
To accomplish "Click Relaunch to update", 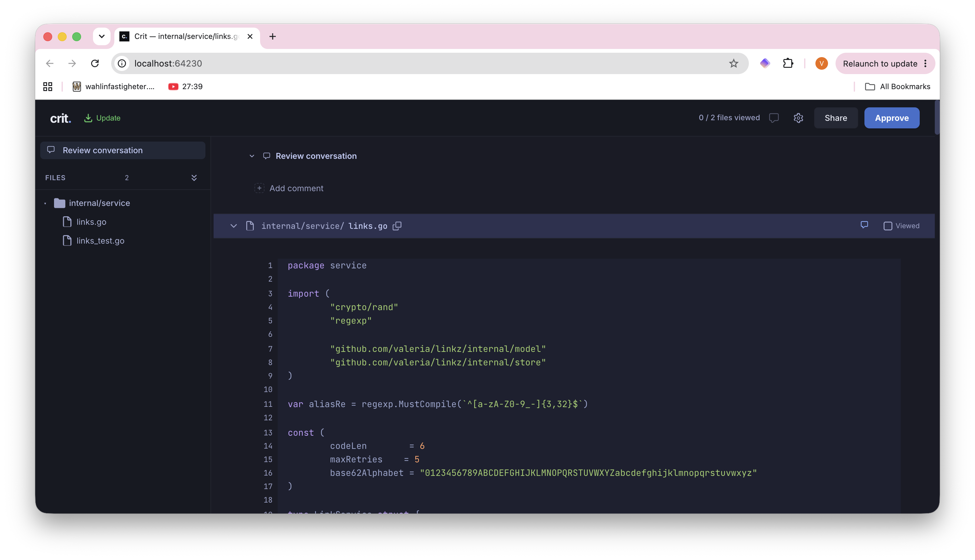I will click(x=880, y=63).
